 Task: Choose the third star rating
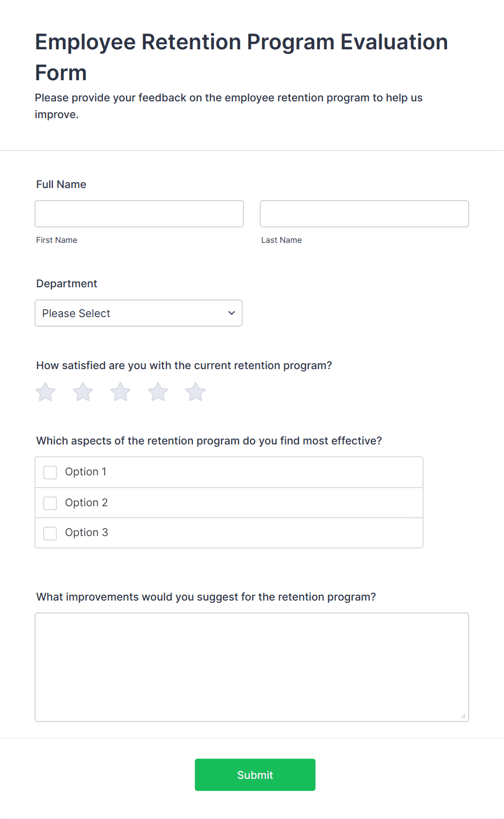[x=120, y=392]
